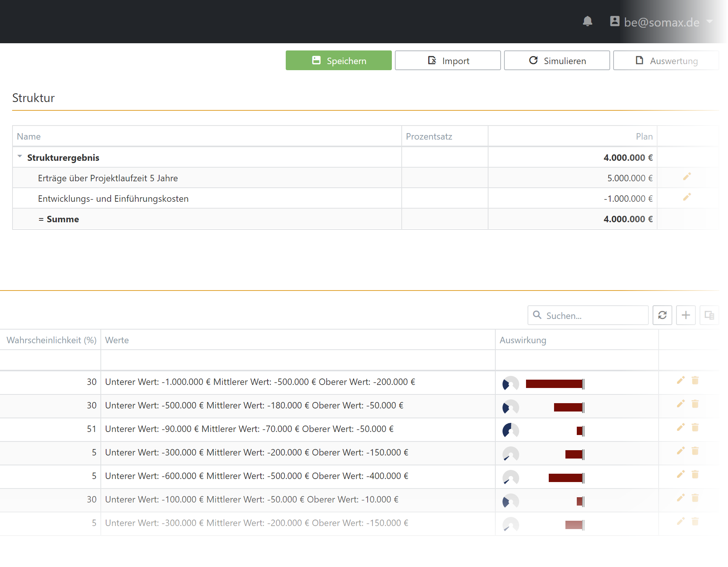This screenshot has height=567, width=728.
Task: Click the probability pie of the 51 % row
Action: coord(511,430)
